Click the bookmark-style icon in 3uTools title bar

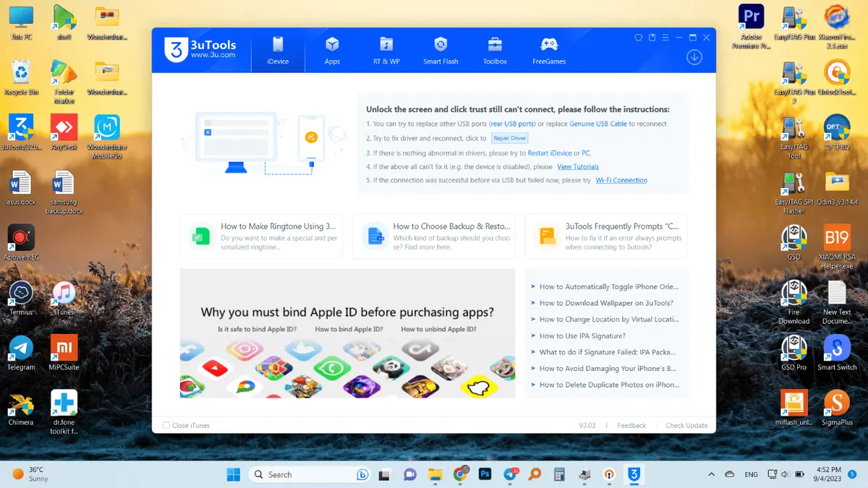pyautogui.click(x=652, y=38)
